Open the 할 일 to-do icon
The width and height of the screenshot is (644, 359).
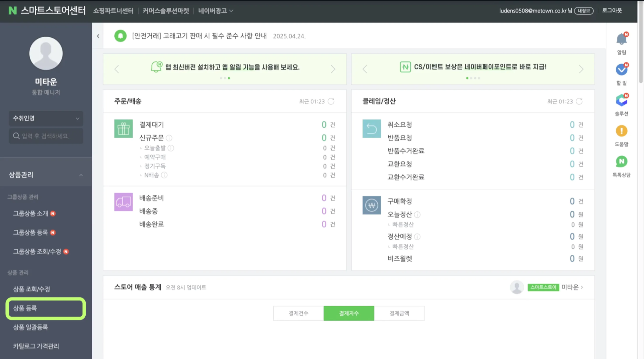tap(621, 69)
